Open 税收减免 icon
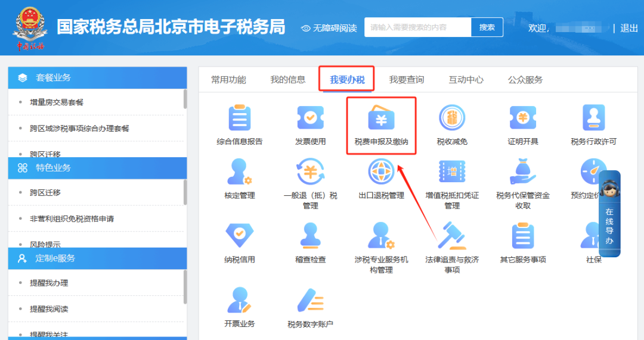 point(452,118)
